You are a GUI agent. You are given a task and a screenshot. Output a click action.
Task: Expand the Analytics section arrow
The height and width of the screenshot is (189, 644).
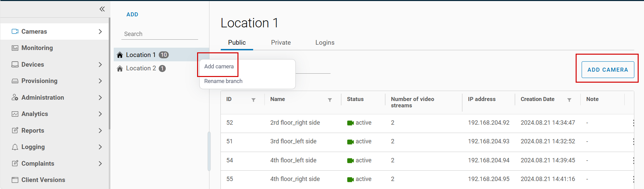point(100,114)
